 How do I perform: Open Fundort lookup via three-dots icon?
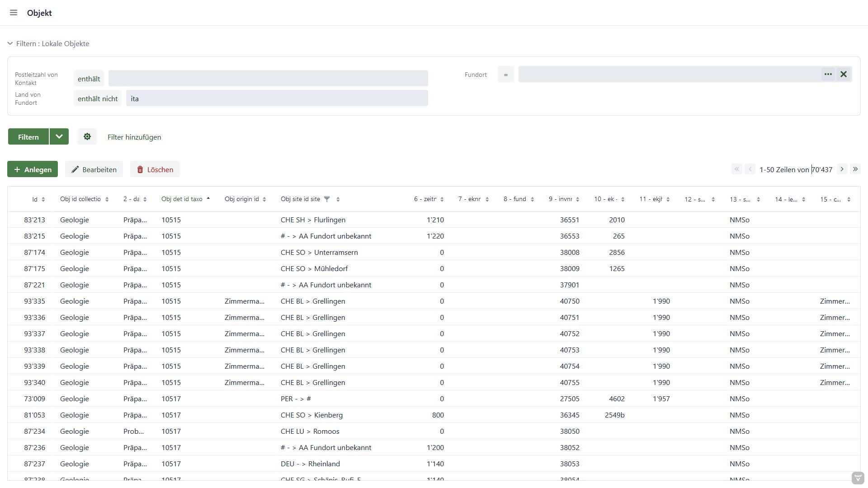point(828,74)
